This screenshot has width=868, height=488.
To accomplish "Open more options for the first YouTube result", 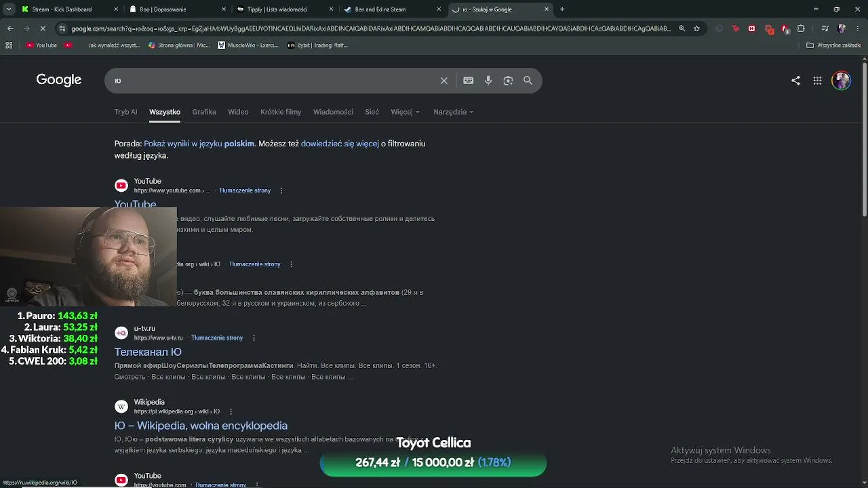I will click(281, 190).
